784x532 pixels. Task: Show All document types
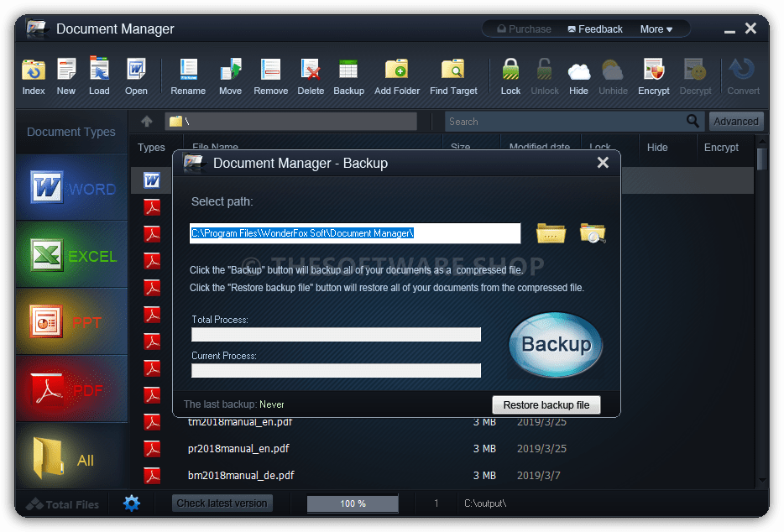point(72,456)
